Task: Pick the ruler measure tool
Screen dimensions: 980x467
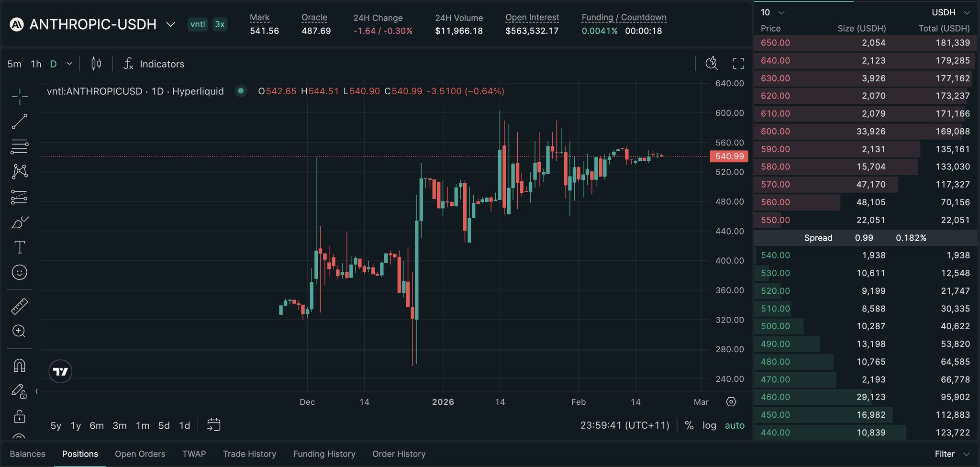Action: point(19,306)
